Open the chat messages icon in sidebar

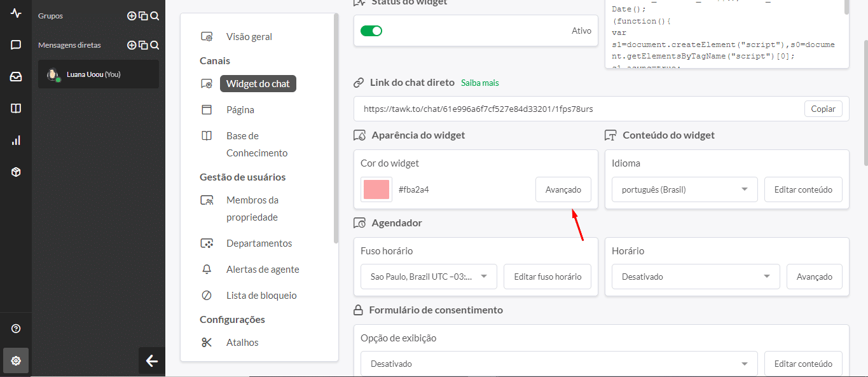pos(16,45)
